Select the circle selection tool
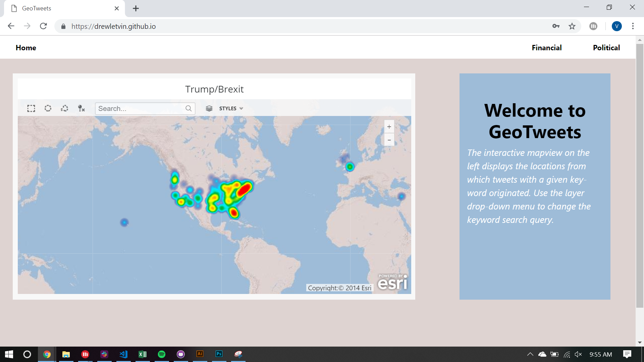This screenshot has height=362, width=644. coord(48,108)
